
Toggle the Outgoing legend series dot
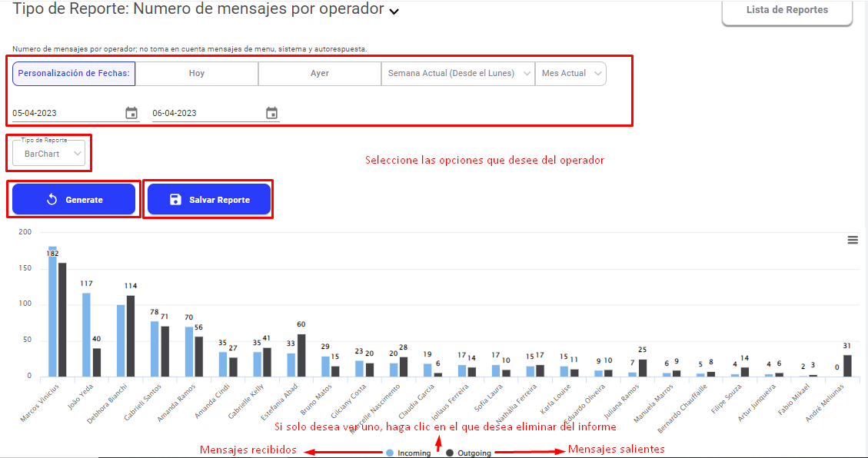tap(450, 453)
